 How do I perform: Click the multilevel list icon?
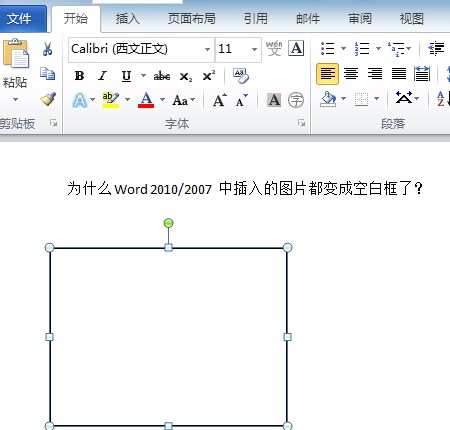(x=397, y=49)
